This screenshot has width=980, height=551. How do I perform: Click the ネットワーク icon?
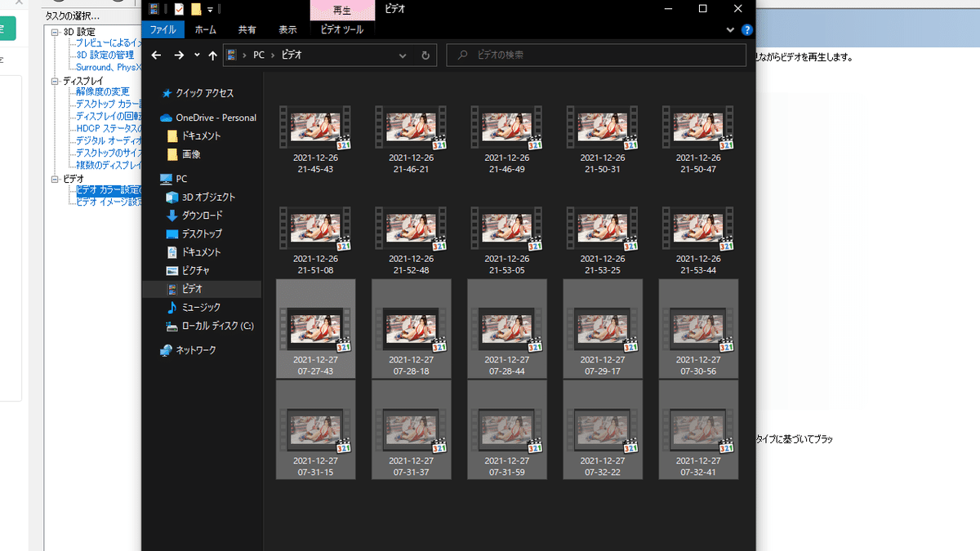167,350
